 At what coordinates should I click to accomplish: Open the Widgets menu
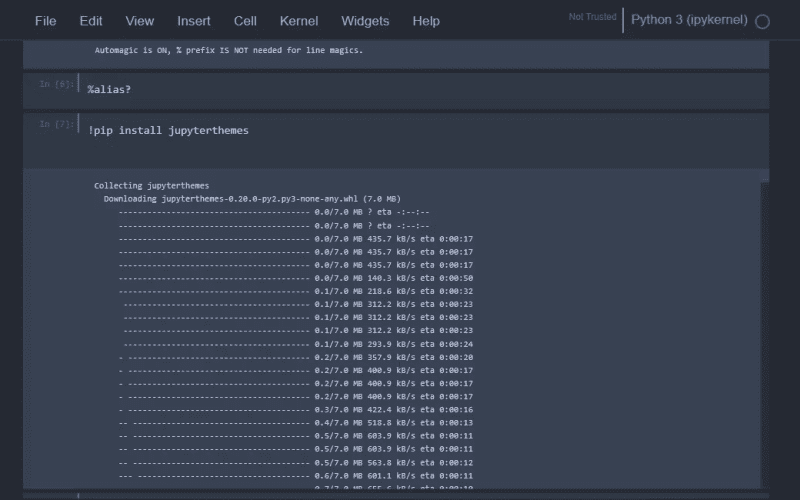(365, 21)
